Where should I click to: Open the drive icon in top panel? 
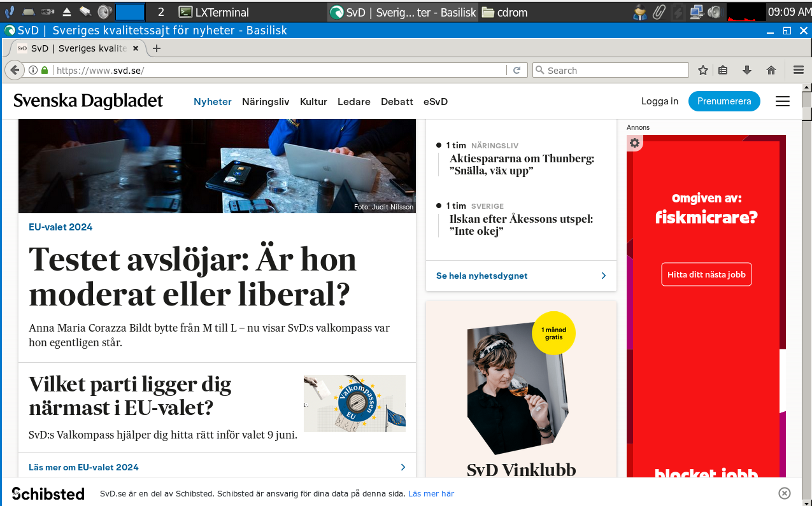(x=29, y=12)
